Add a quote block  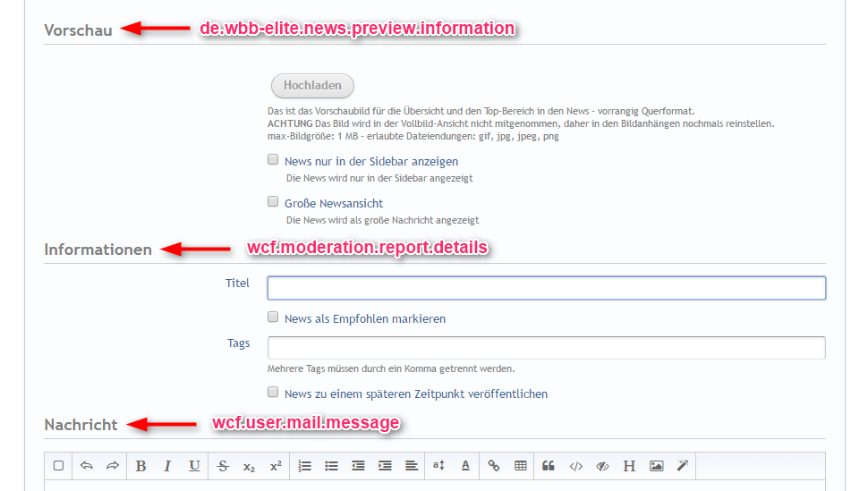(x=549, y=466)
